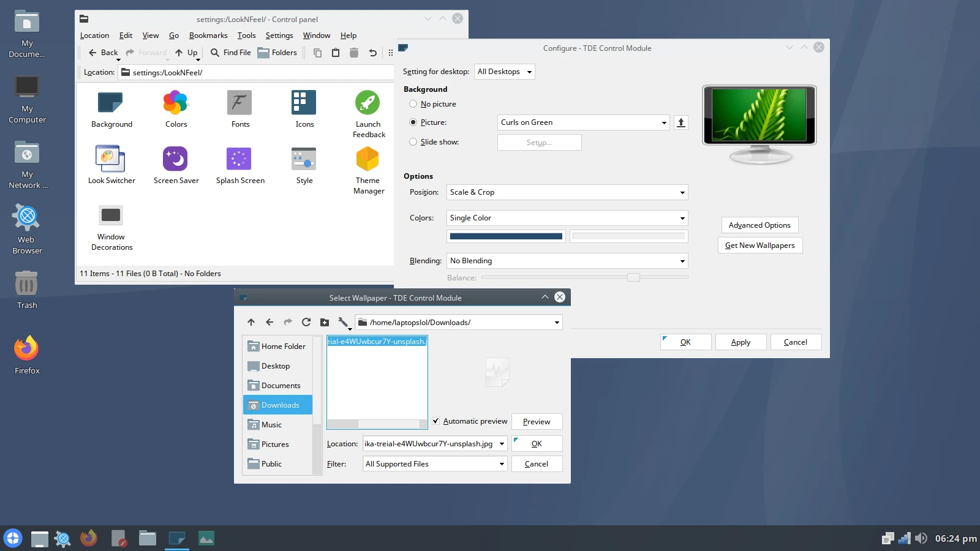Select the Slide show radio button

413,141
